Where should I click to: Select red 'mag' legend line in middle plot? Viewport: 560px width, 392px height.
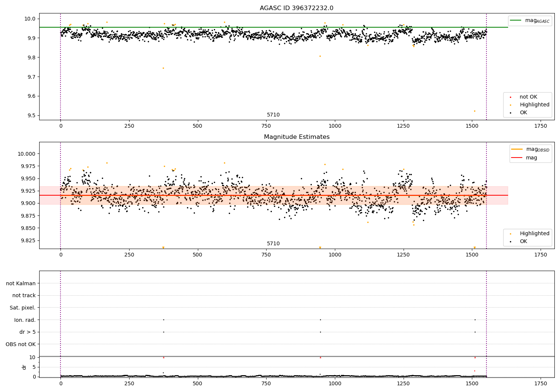tap(517, 158)
